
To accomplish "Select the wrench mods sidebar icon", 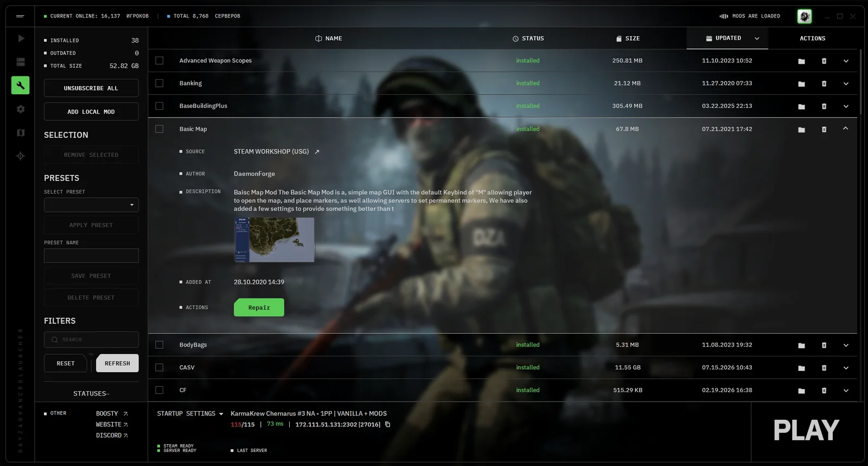I will [x=21, y=85].
